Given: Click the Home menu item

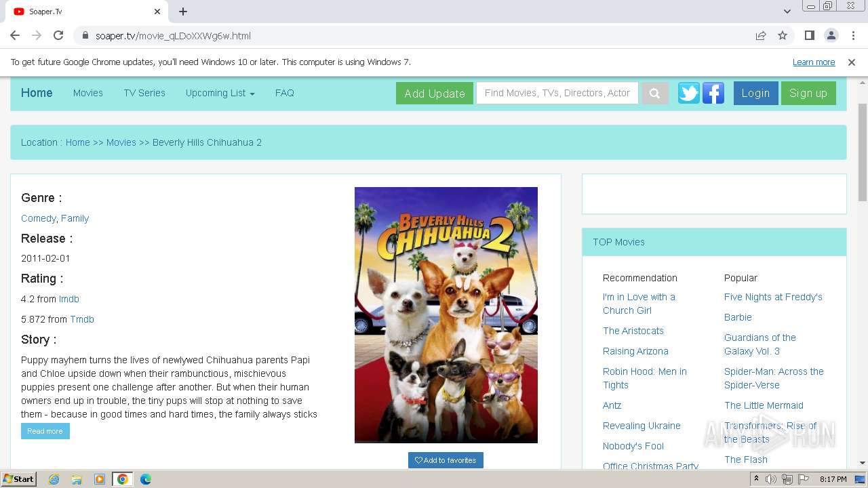Looking at the screenshot, I should pyautogui.click(x=37, y=93).
